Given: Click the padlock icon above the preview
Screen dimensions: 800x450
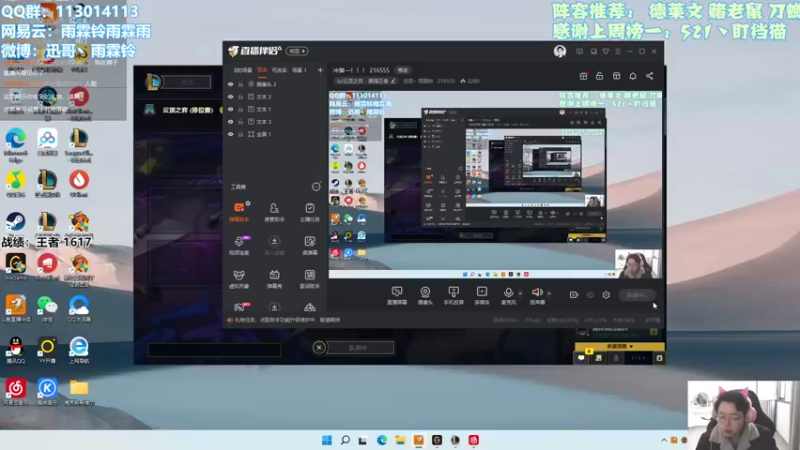Looking at the screenshot, I should point(599,76).
